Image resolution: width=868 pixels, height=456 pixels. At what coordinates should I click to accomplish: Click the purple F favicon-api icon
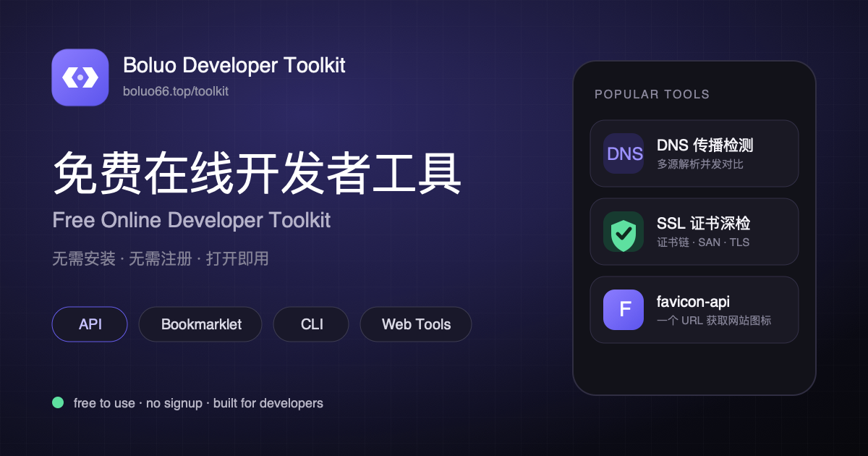pos(624,310)
